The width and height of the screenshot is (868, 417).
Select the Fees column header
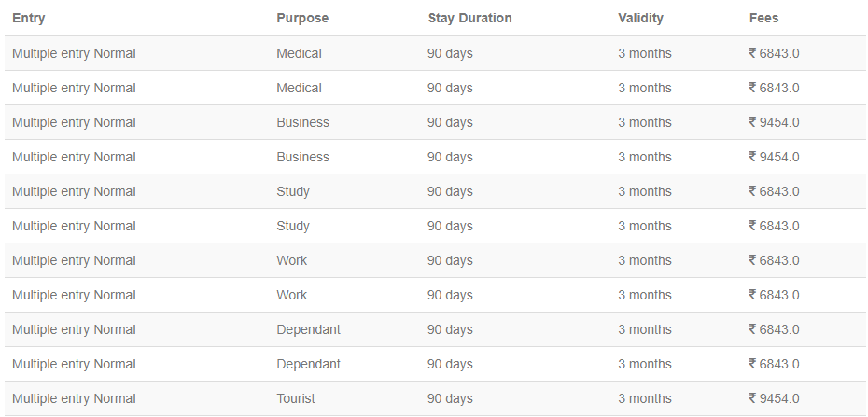coord(763,18)
